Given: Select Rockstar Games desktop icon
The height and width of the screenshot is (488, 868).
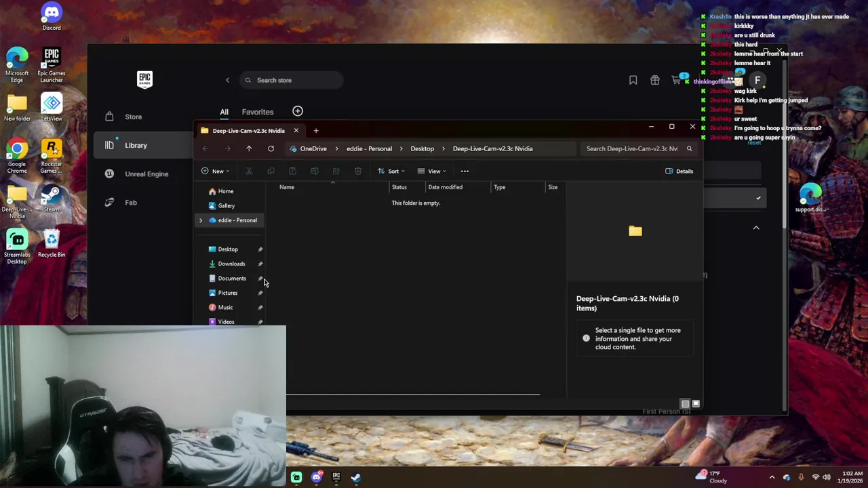Looking at the screenshot, I should point(52,157).
